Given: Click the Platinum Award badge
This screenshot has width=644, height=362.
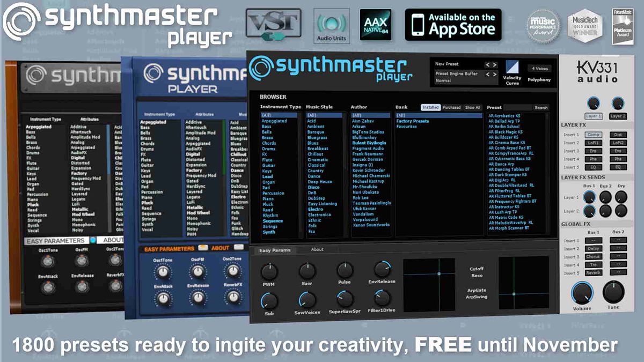Looking at the screenshot, I should (x=622, y=26).
